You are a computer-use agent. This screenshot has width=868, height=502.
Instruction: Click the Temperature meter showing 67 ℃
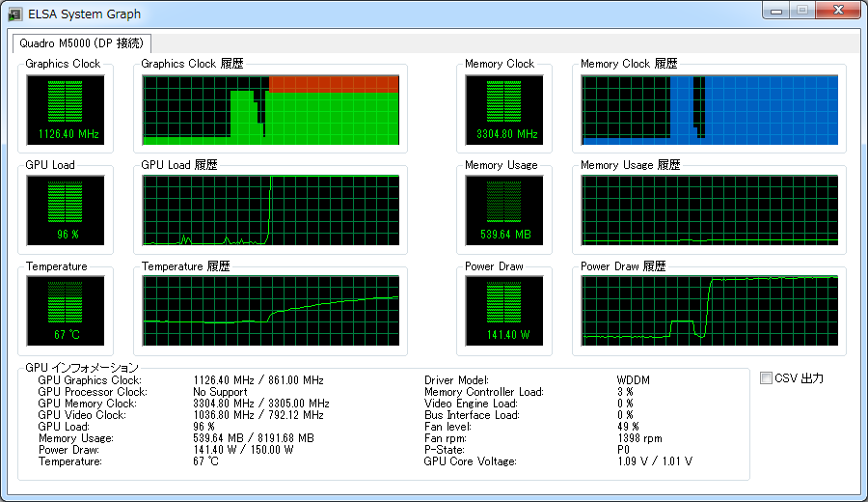(66, 311)
